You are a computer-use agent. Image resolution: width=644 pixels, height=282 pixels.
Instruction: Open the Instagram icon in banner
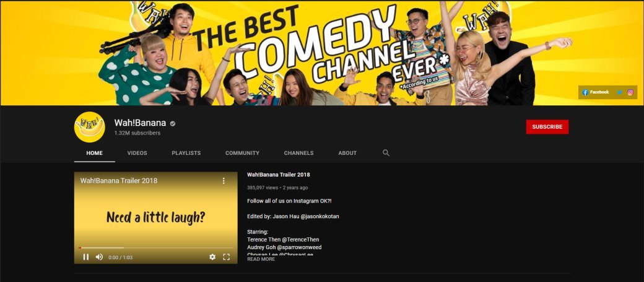click(630, 92)
